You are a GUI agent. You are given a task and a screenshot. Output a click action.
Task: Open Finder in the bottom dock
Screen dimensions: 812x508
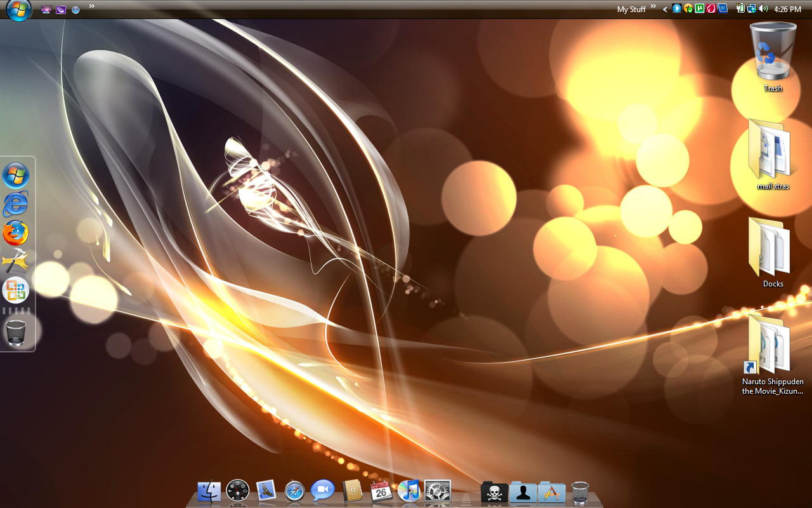click(x=209, y=491)
